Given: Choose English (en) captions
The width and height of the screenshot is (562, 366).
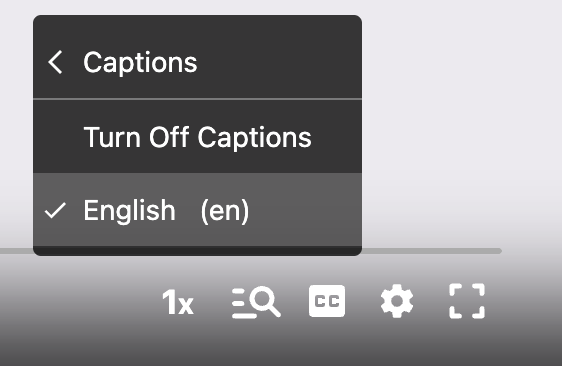Looking at the screenshot, I should click(x=197, y=210).
